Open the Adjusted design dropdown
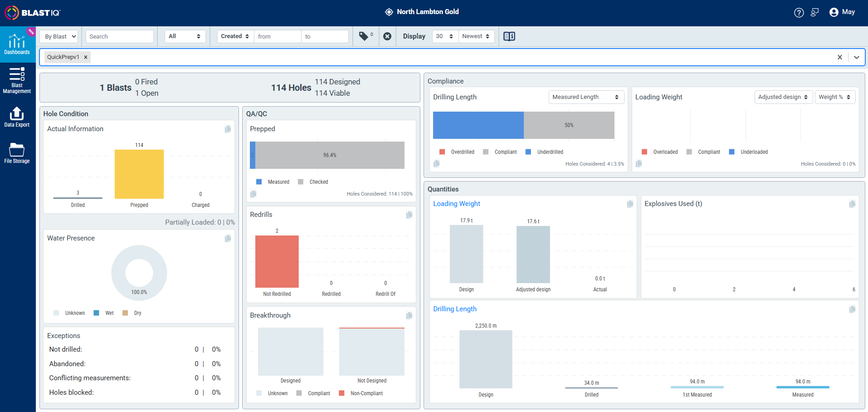The height and width of the screenshot is (412, 868). (x=784, y=97)
